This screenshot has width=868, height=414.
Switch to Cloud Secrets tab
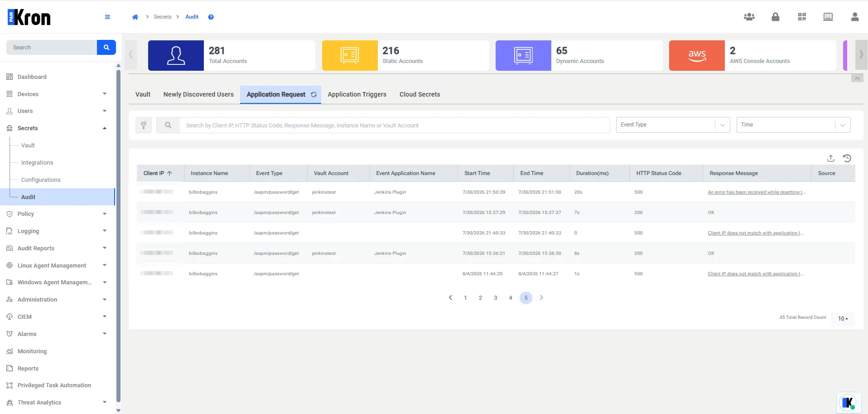tap(420, 94)
